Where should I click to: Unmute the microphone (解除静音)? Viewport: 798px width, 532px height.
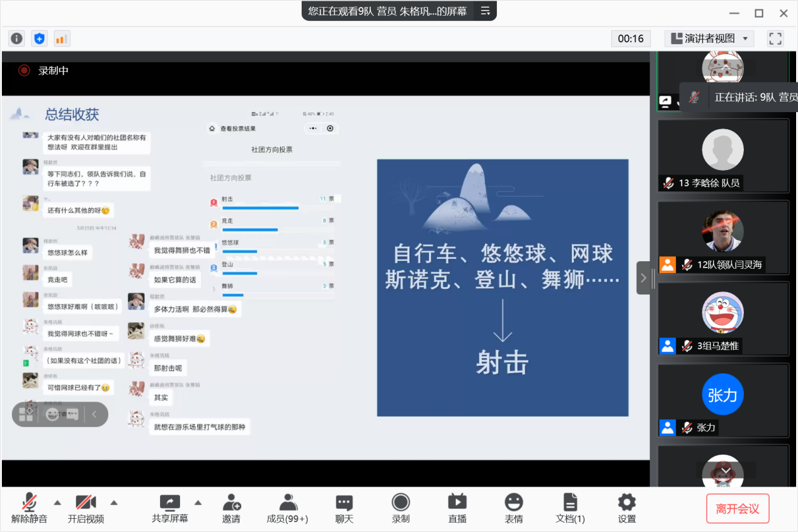[29, 508]
